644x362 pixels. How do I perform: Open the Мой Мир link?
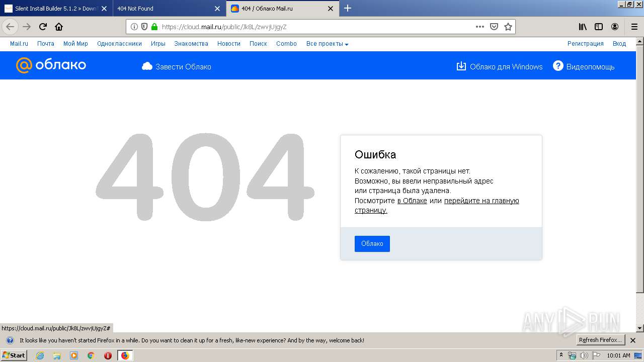click(75, 44)
